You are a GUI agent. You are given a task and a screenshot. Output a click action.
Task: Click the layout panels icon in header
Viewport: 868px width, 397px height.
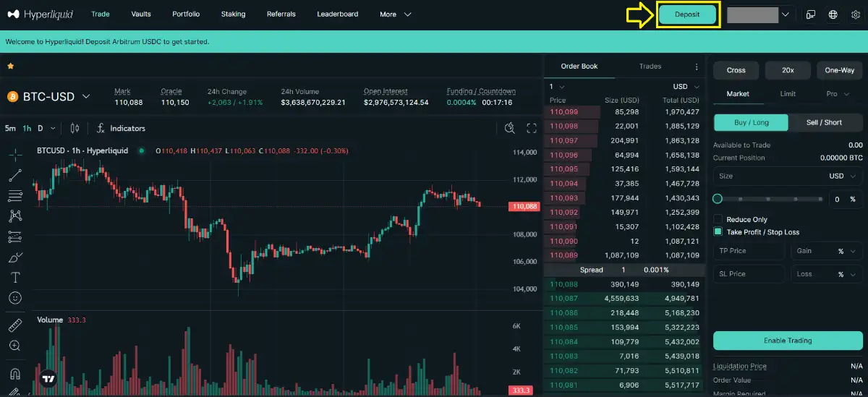(811, 14)
